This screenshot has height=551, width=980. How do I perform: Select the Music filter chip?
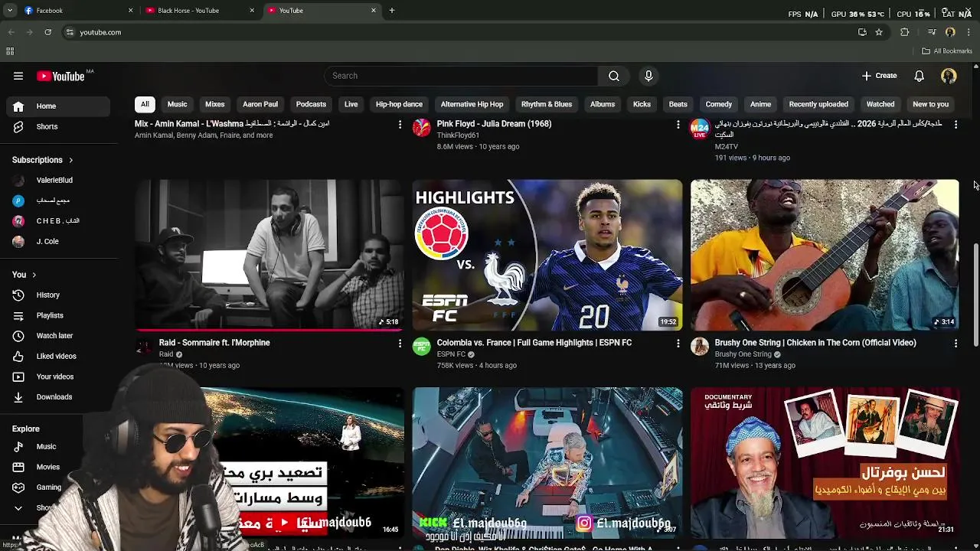(177, 104)
